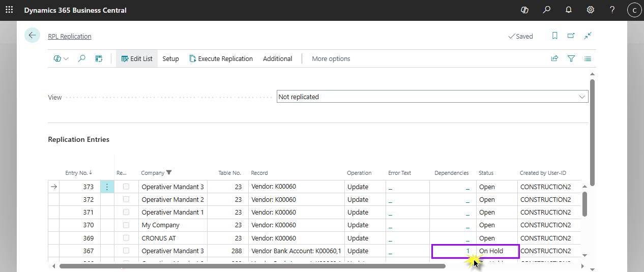Open the Execute Replication menu
This screenshot has width=644, height=272.
point(221,58)
